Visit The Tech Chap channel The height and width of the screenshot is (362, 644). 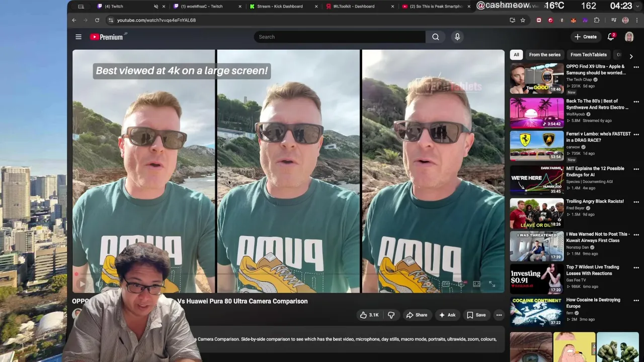(x=579, y=79)
